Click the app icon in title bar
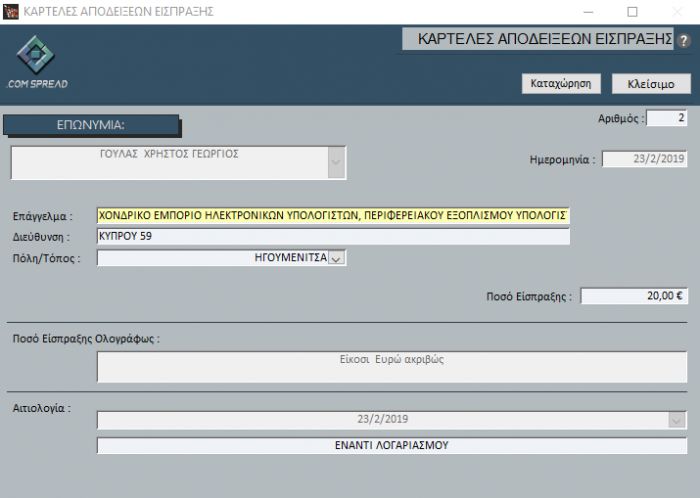This screenshot has width=700, height=498. tap(11, 12)
